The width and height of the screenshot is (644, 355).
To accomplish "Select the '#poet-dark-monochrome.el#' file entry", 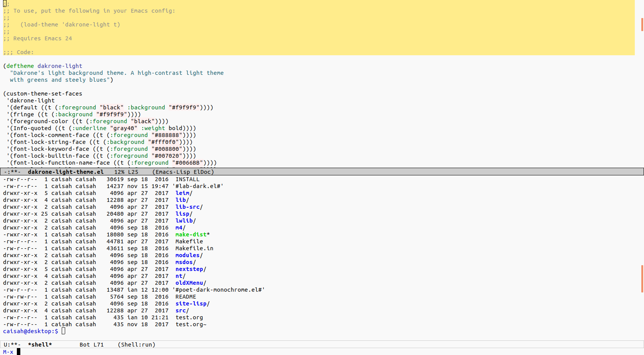I will (219, 290).
